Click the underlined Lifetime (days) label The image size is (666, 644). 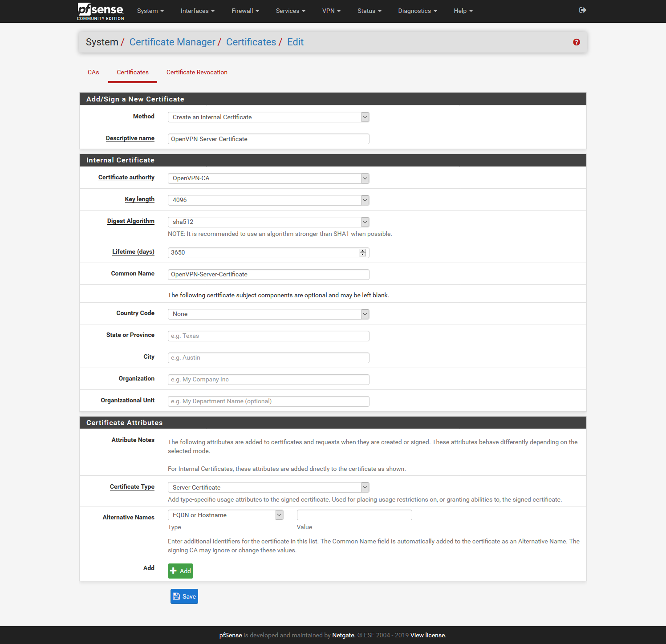click(133, 251)
